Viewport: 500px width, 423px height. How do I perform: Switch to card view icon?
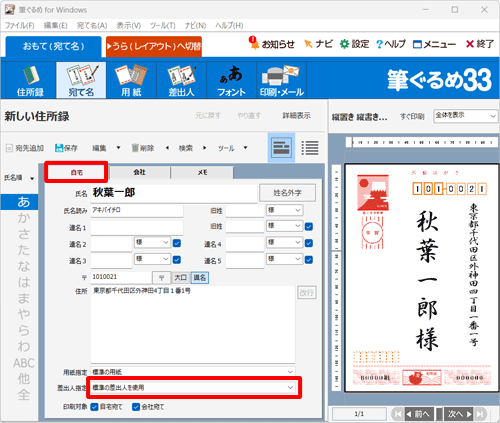pyautogui.click(x=281, y=147)
